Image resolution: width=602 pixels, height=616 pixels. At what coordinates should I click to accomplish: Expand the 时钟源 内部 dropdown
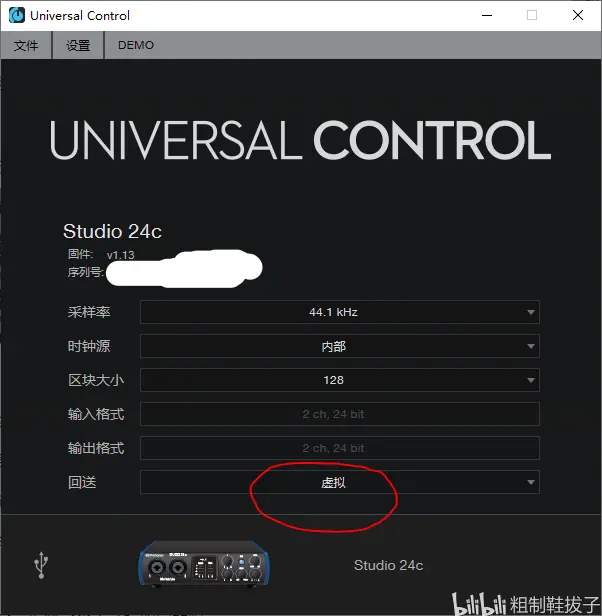click(340, 346)
